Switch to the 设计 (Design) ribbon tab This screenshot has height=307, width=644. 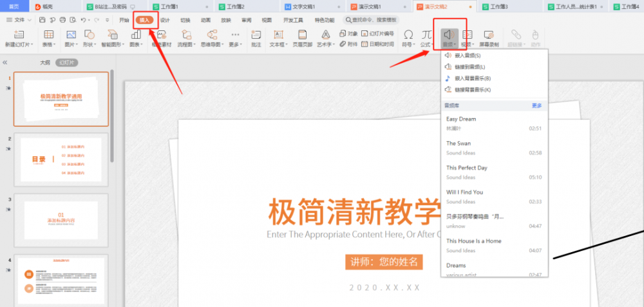(165, 20)
